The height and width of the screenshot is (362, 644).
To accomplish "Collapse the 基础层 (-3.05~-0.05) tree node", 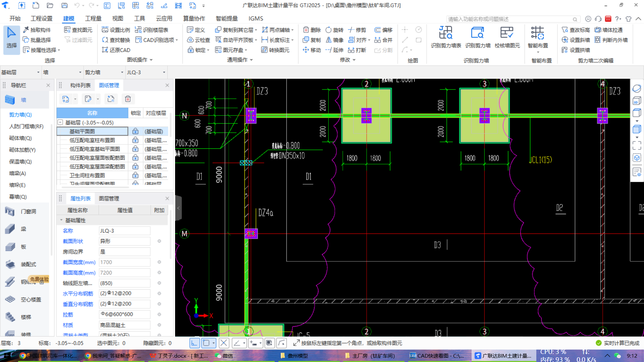I will click(x=60, y=122).
